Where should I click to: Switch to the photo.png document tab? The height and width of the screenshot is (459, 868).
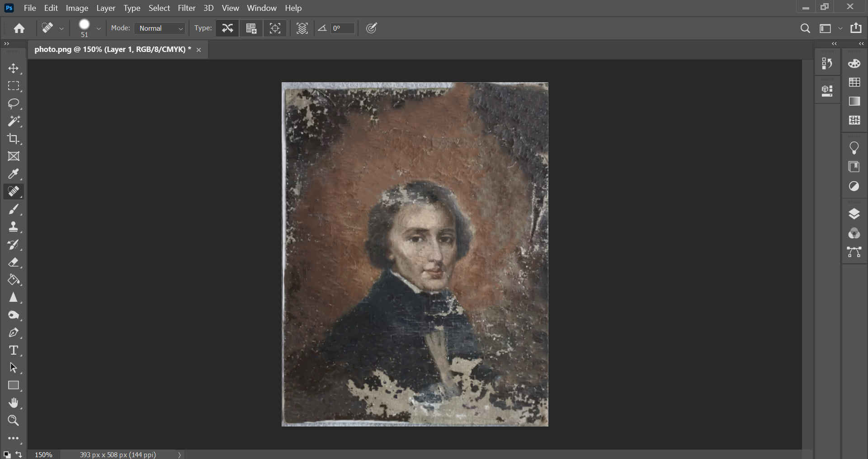(113, 49)
